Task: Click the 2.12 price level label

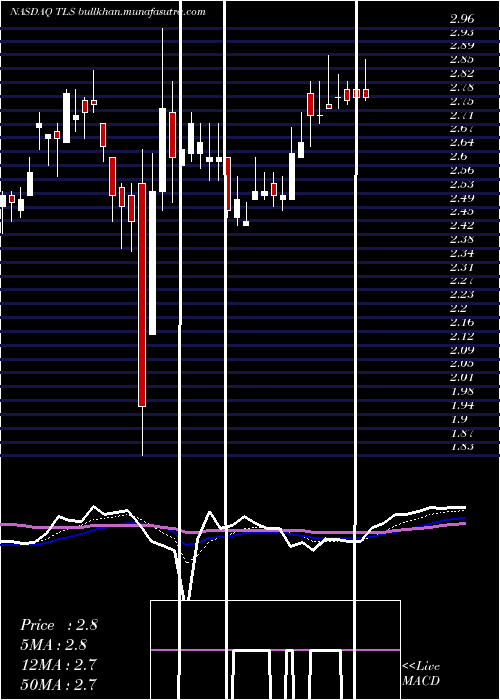Action: tap(462, 336)
